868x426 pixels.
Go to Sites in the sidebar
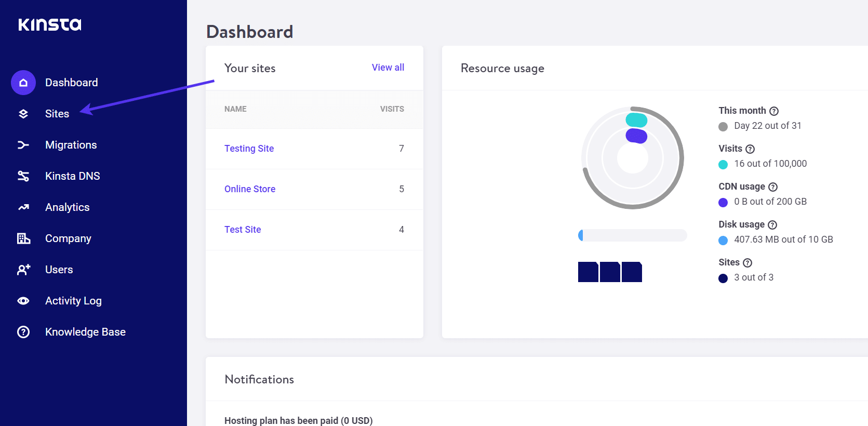(57, 114)
